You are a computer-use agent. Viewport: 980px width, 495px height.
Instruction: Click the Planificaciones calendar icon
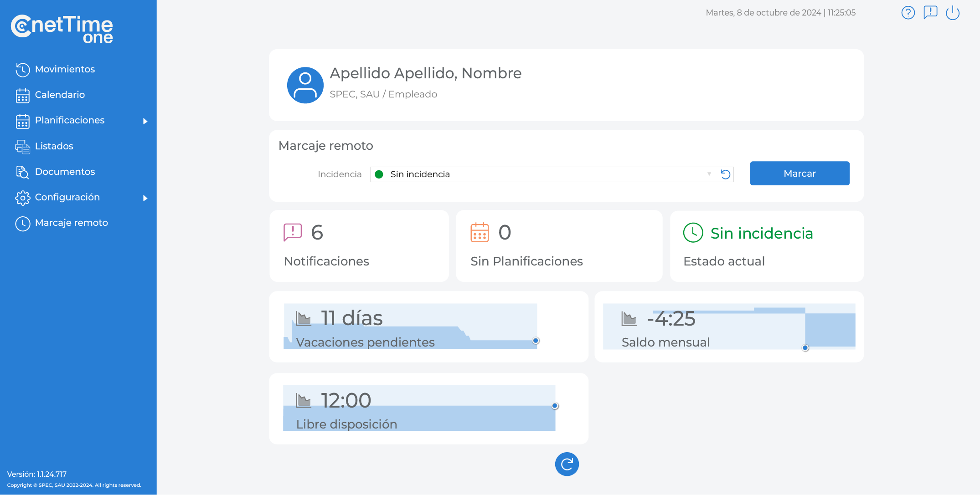(x=23, y=121)
